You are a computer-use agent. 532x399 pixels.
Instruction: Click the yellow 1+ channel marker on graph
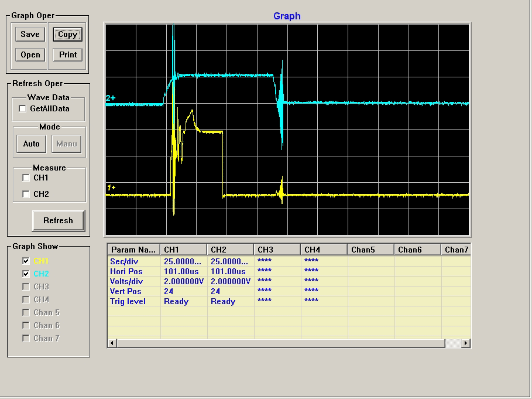(x=111, y=187)
